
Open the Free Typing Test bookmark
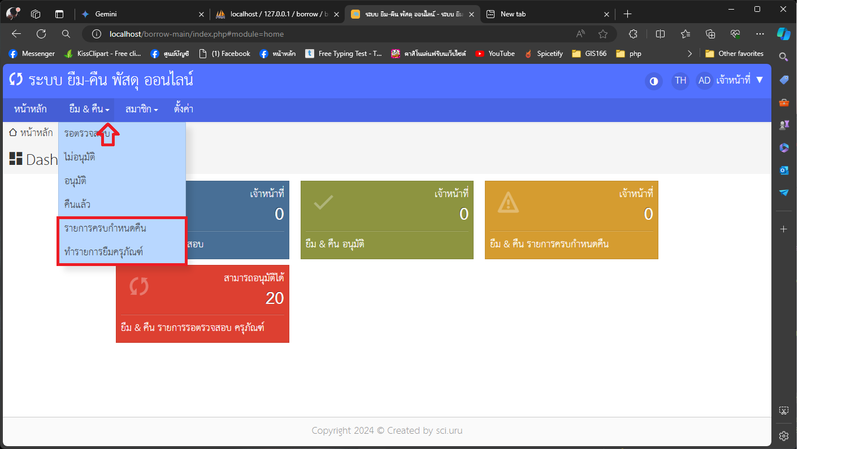pyautogui.click(x=344, y=54)
